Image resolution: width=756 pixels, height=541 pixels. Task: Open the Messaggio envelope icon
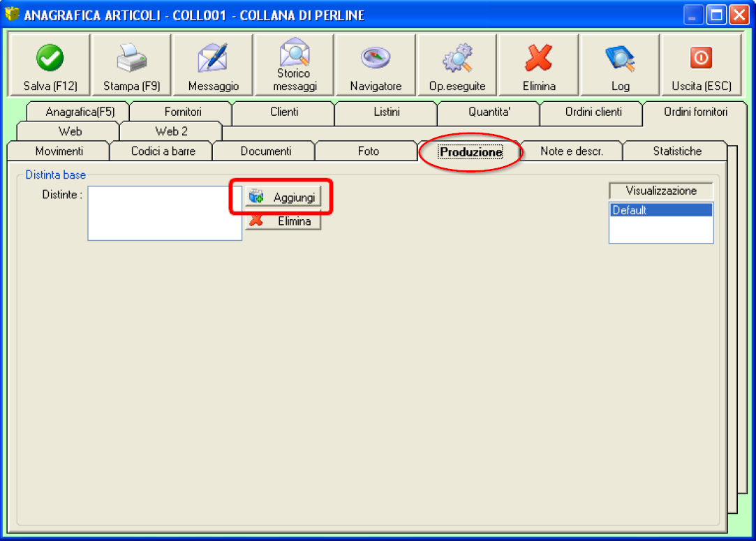[213, 59]
